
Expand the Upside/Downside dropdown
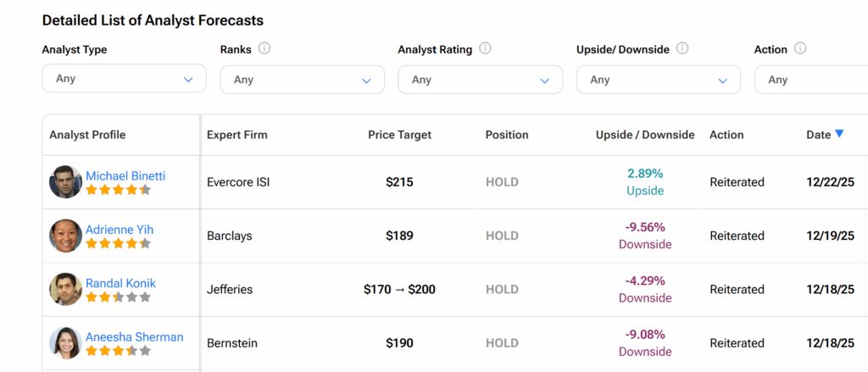pos(658,80)
